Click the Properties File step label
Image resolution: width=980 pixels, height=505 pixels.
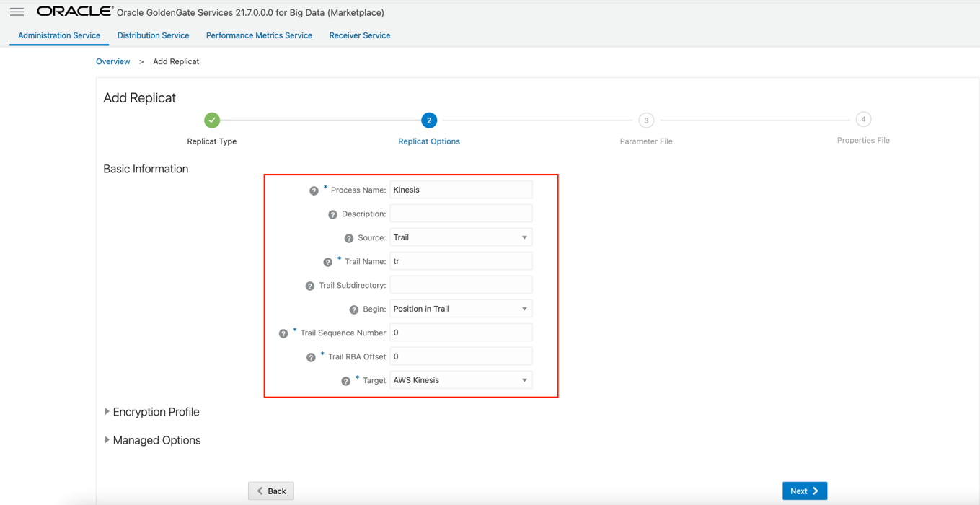pos(863,140)
